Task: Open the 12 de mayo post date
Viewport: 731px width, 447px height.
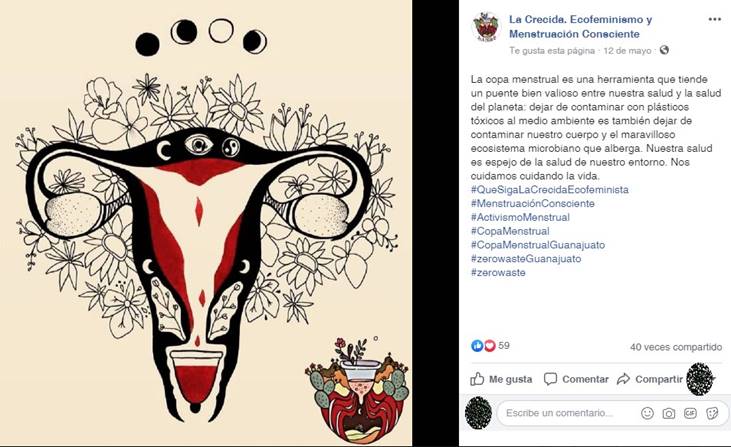Action: [x=627, y=50]
